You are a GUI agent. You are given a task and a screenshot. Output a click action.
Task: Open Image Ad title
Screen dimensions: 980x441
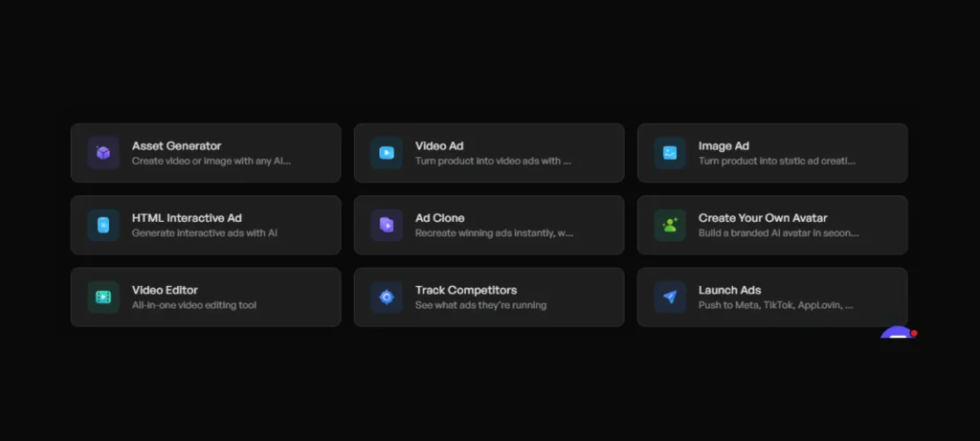[724, 145]
